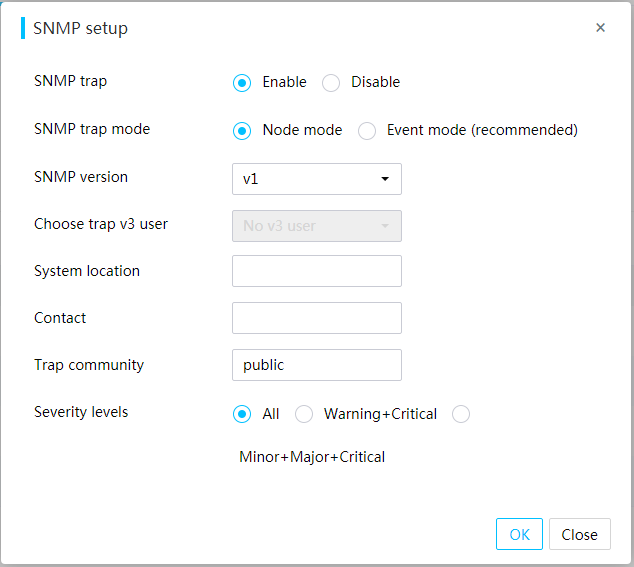
Task: Select Disable for SNMP trap
Action: click(331, 83)
